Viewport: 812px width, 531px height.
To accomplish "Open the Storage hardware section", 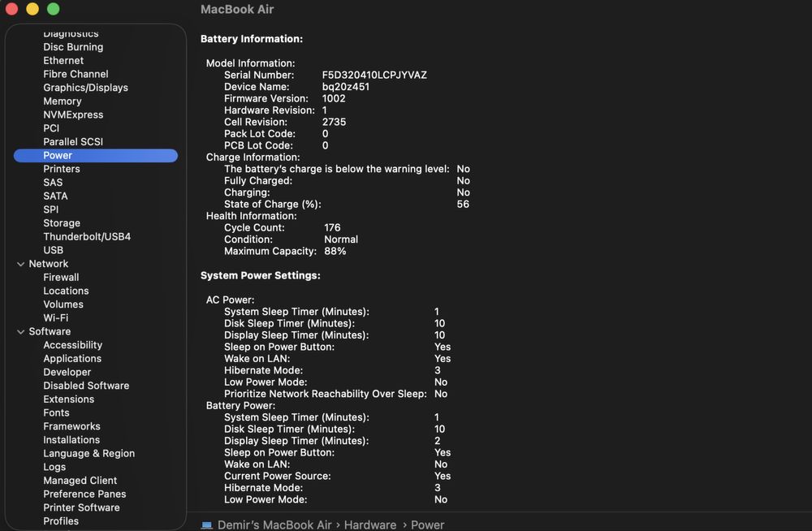I will point(62,223).
